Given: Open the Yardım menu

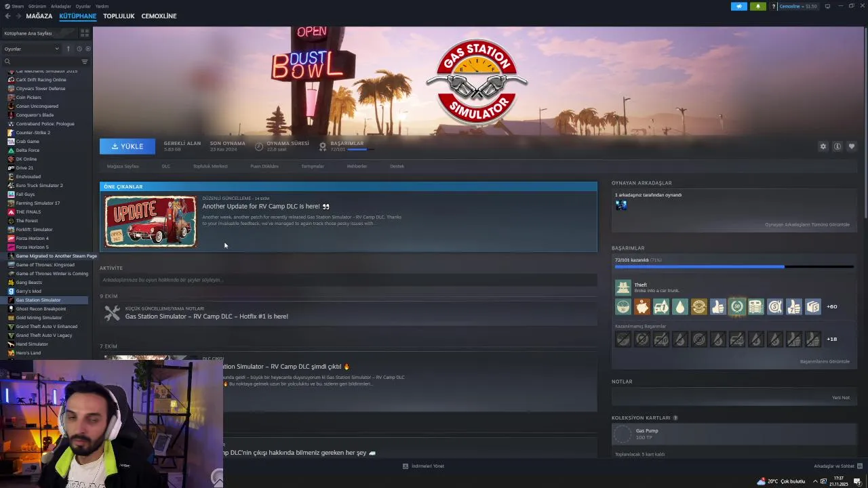Looking at the screenshot, I should [x=102, y=6].
